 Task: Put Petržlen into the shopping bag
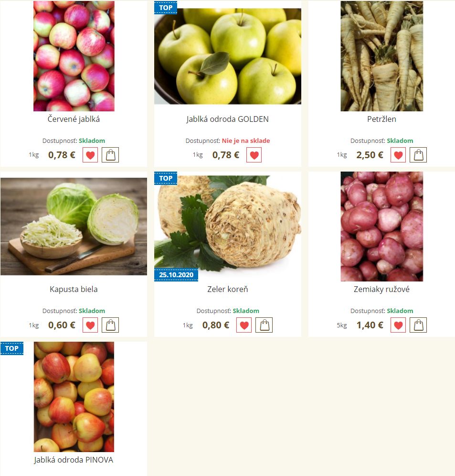(x=418, y=155)
